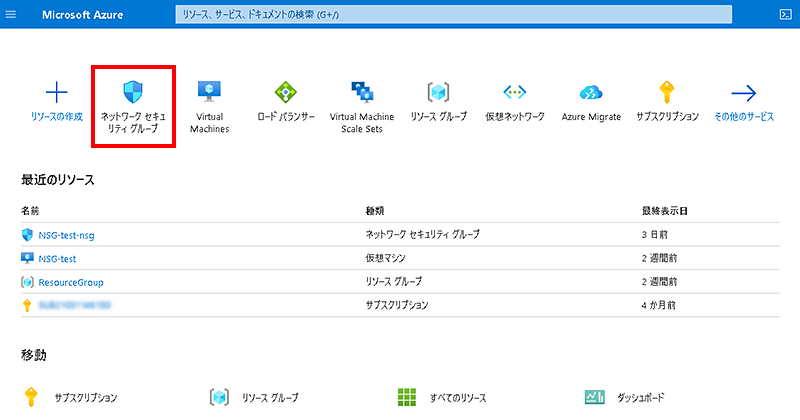Click the 最終表示日 column header

tap(665, 211)
